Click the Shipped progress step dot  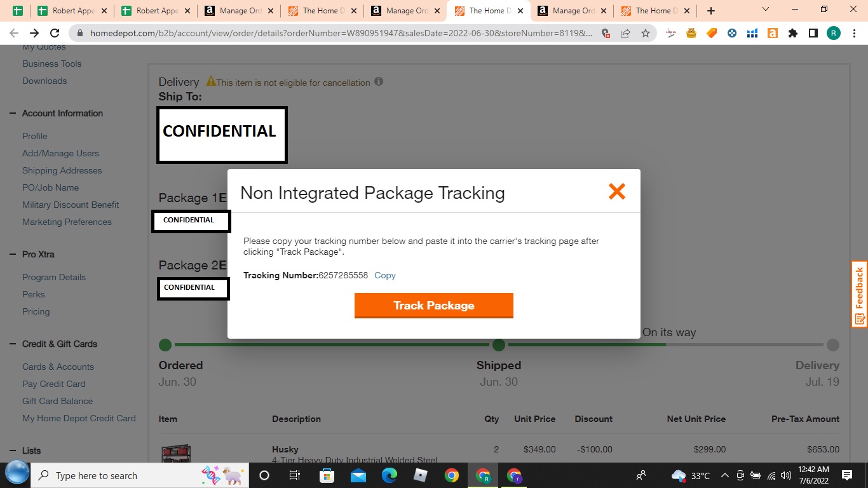click(x=499, y=345)
